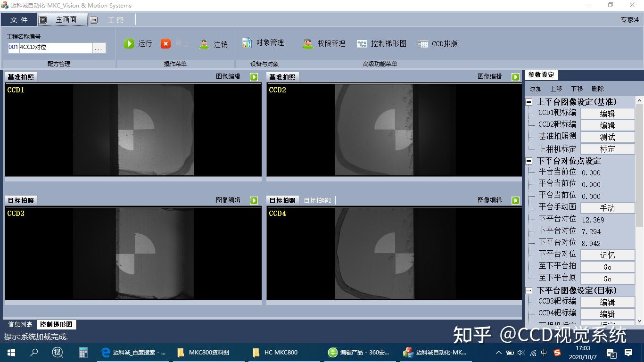644x362 pixels.
Task: Collapse 上平台图像设定(基准) group
Action: coord(529,102)
